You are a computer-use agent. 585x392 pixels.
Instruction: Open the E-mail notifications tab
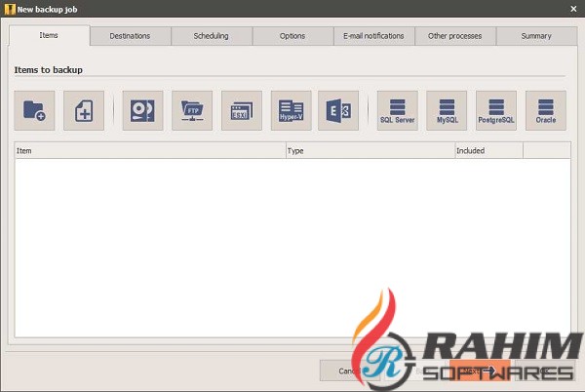[373, 36]
